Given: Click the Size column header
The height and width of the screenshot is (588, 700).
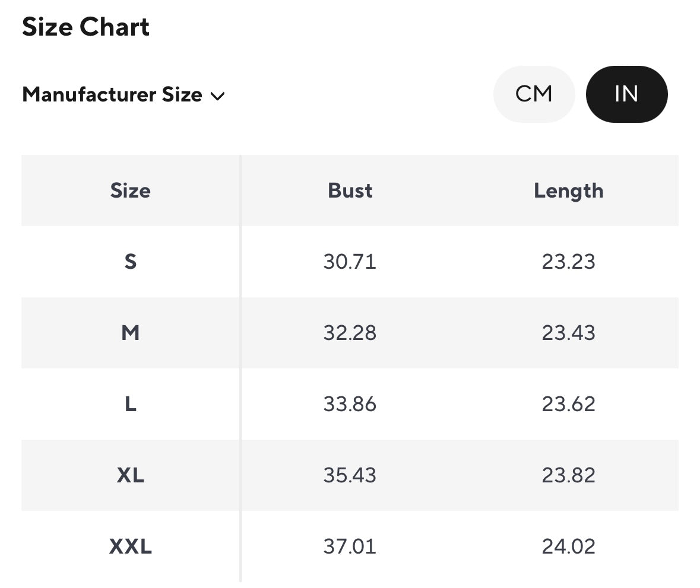Looking at the screenshot, I should tap(131, 190).
